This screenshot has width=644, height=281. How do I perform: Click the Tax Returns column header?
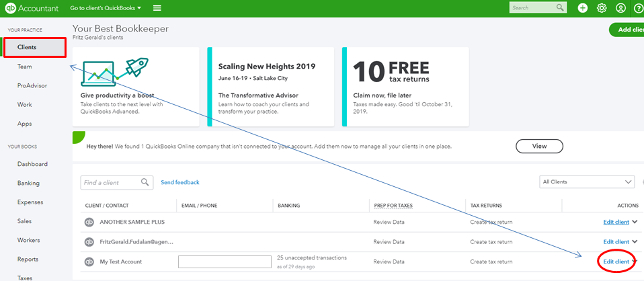[x=486, y=206]
